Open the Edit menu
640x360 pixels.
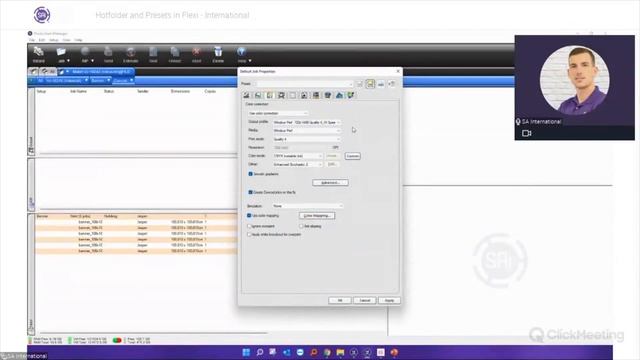(42, 40)
